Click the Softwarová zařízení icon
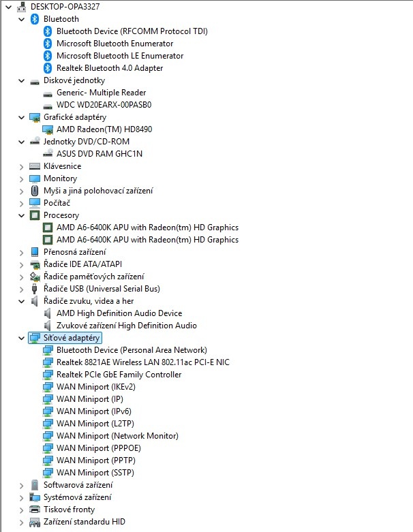 tap(35, 485)
